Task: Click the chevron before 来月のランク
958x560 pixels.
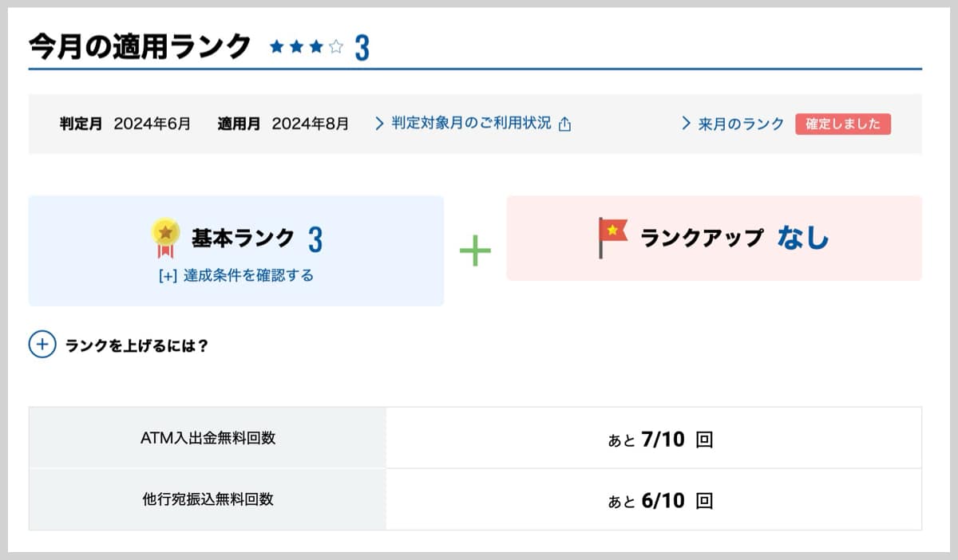Action: click(x=685, y=124)
